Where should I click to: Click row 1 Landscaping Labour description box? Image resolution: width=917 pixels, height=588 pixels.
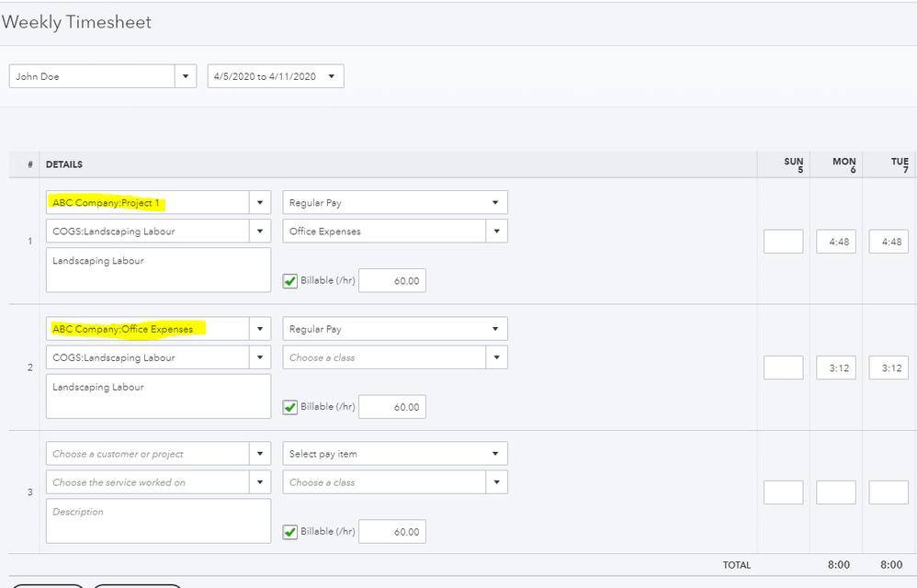click(158, 270)
